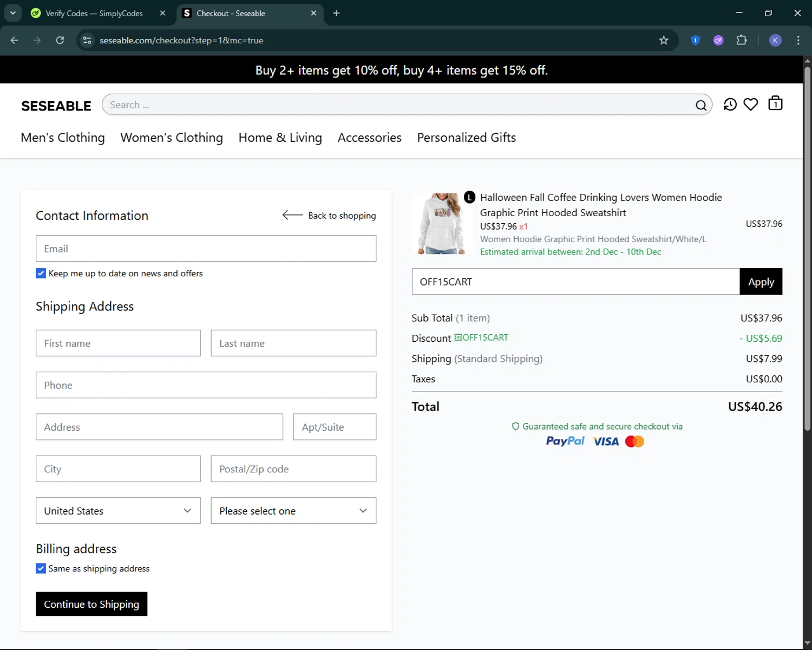Click the browser address bar URL
The image size is (812, 650).
(x=181, y=41)
